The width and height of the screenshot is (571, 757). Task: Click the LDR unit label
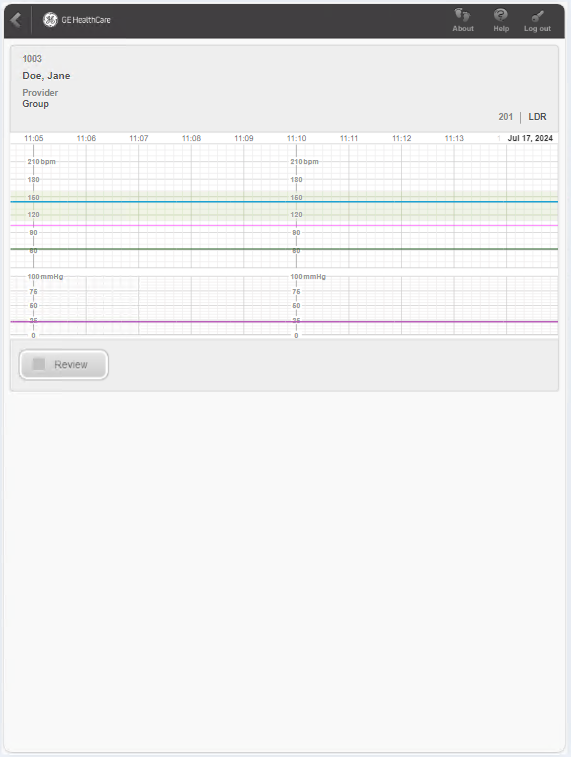(x=537, y=117)
